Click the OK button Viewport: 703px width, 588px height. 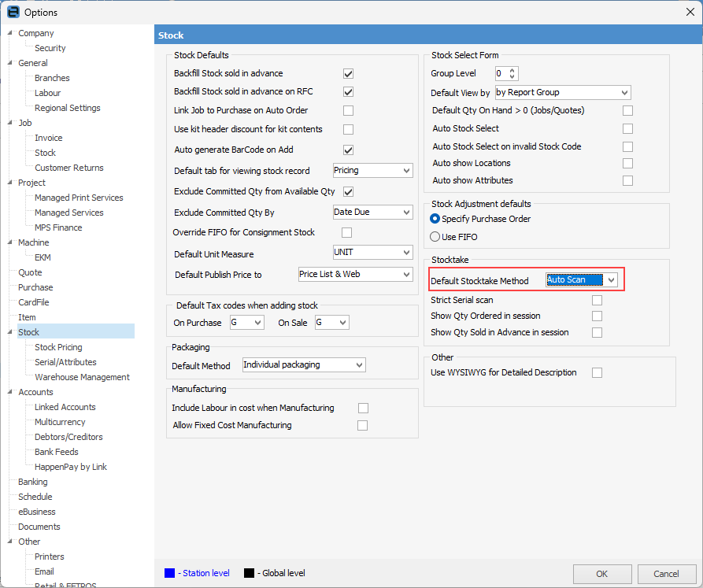[x=602, y=574]
